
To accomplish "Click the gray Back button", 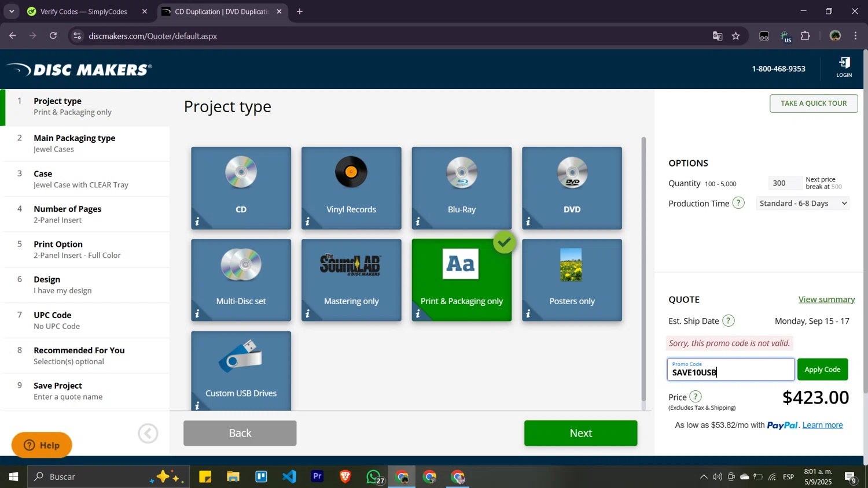I will [240, 433].
